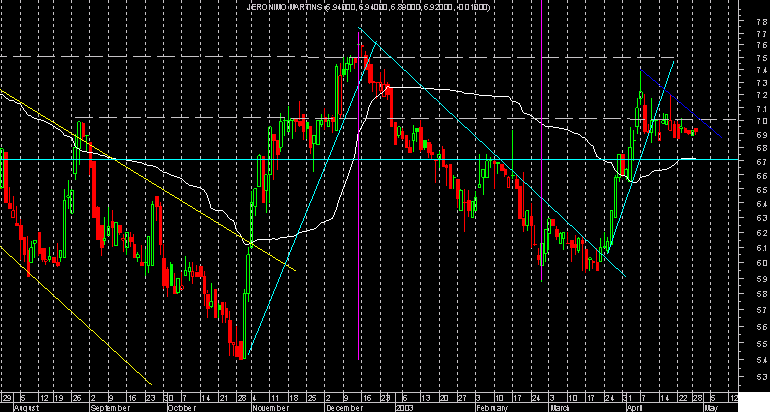Click the 6.7 price axis label
The height and width of the screenshot is (412, 770).
pos(762,162)
